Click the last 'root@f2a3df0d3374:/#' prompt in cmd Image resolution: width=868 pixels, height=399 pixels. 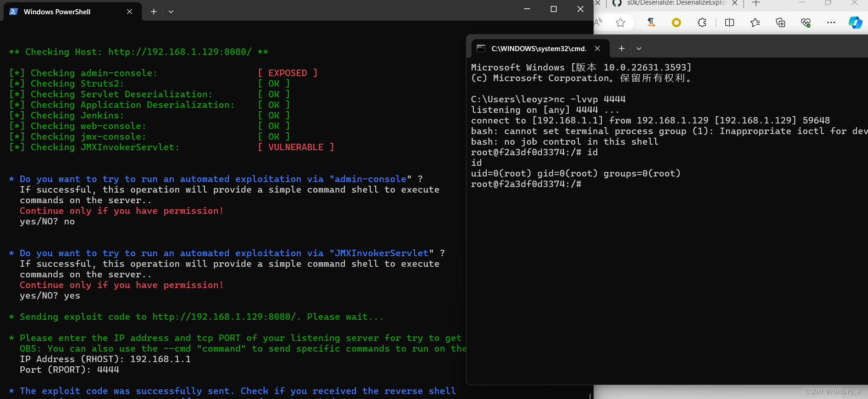click(x=526, y=184)
